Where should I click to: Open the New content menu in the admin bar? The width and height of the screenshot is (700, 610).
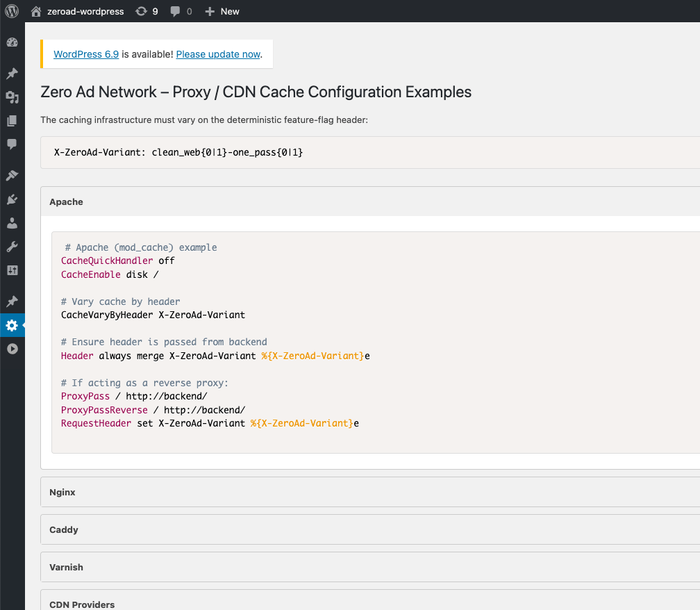click(x=222, y=11)
